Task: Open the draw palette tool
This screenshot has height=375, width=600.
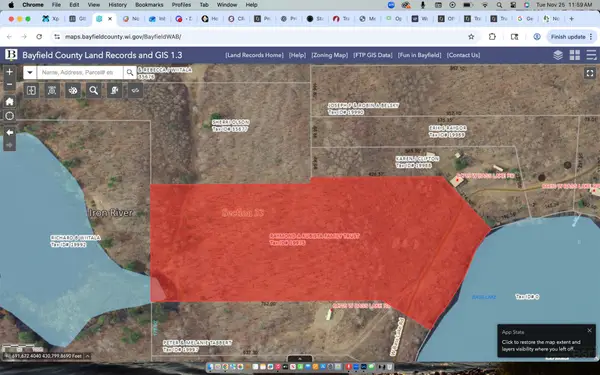Action: [73, 91]
